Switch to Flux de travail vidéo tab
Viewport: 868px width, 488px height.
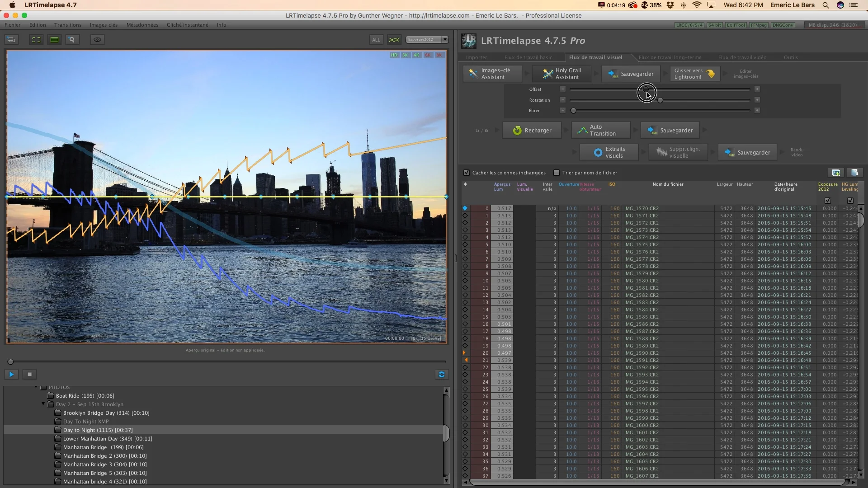coord(742,57)
